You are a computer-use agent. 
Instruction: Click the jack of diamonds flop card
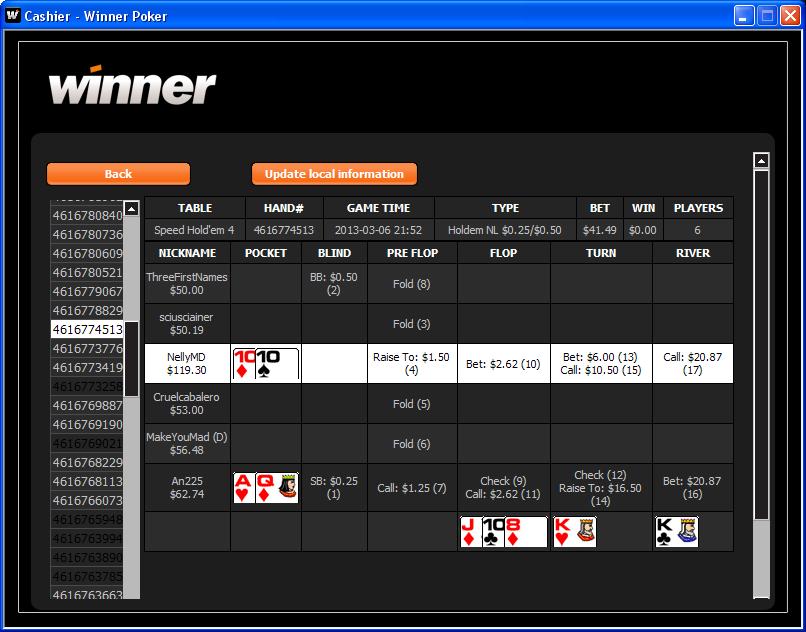(x=470, y=532)
